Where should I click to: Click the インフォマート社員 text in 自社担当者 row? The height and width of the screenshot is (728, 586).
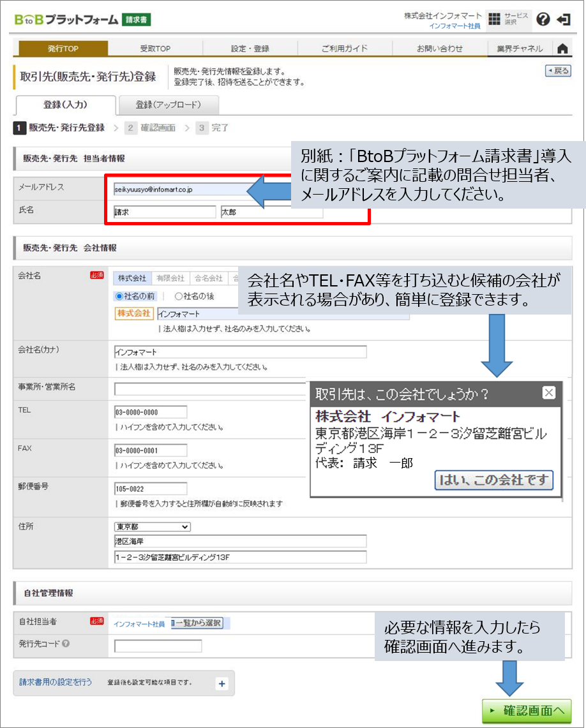tap(139, 624)
